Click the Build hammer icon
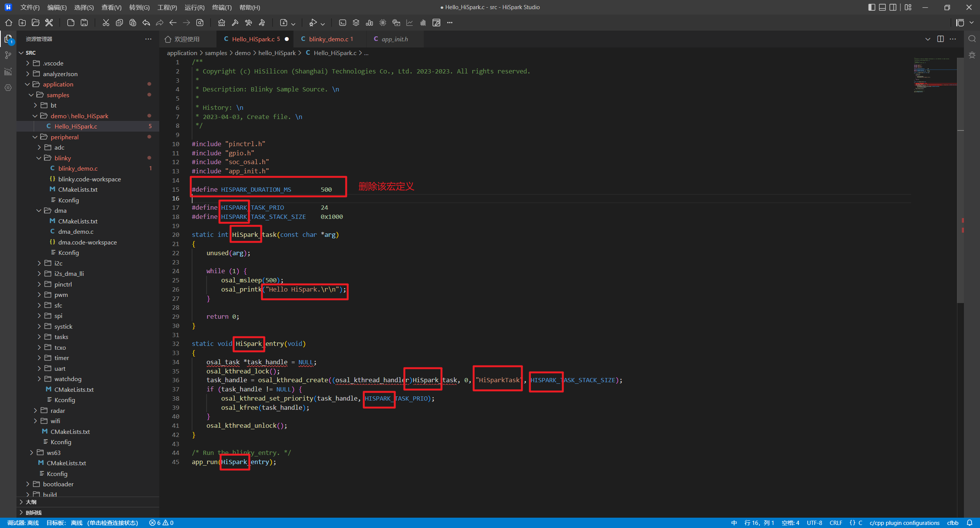Viewport: 980px width, 528px height. (x=235, y=23)
